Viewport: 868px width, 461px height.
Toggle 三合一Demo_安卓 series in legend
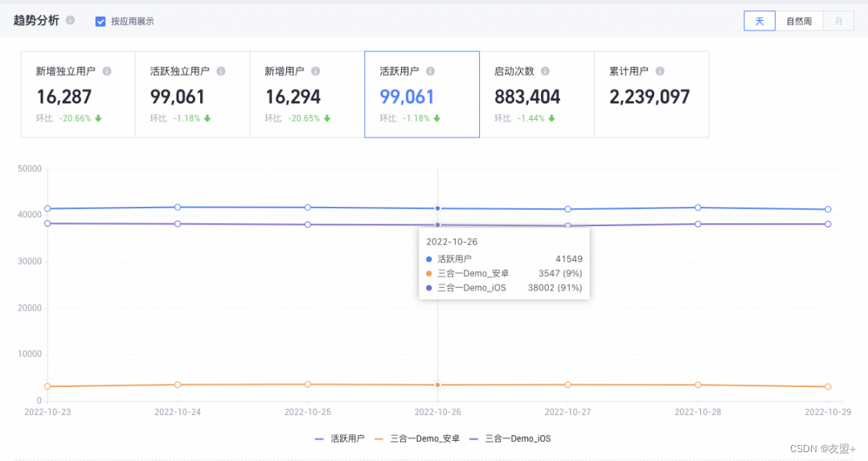(x=417, y=438)
